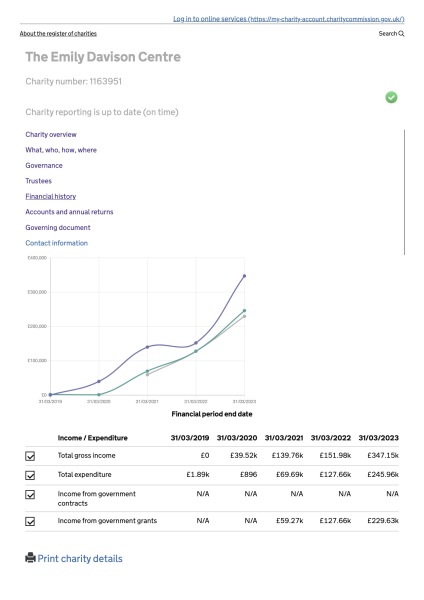
Task: Click the vertical scrollbar beside the menu
Action: 404,192
